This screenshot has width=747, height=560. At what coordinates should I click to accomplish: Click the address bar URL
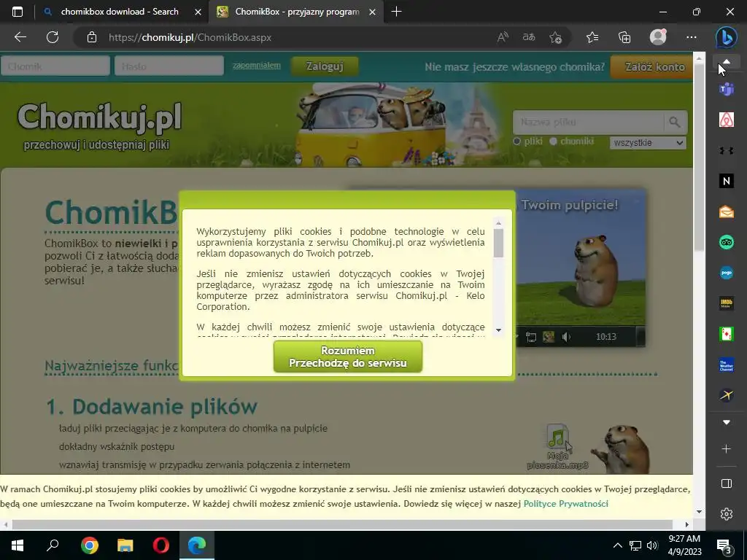(x=190, y=38)
